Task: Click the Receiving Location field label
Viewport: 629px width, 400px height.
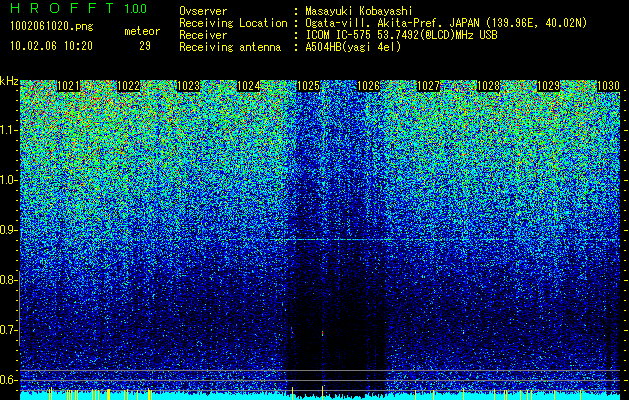Action: [233, 23]
